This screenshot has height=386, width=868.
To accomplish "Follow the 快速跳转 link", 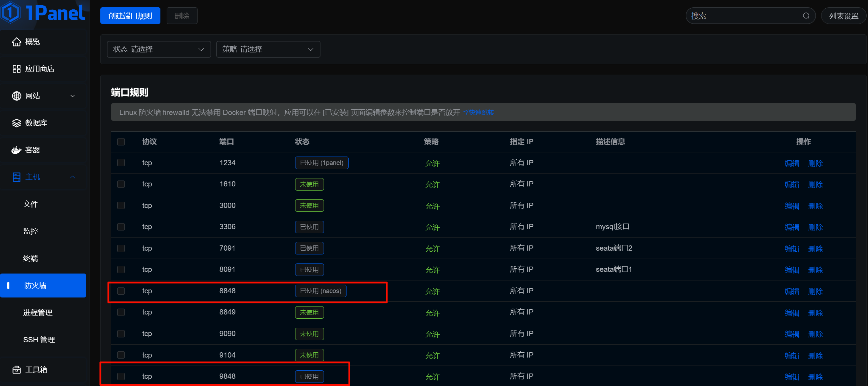I will 479,112.
